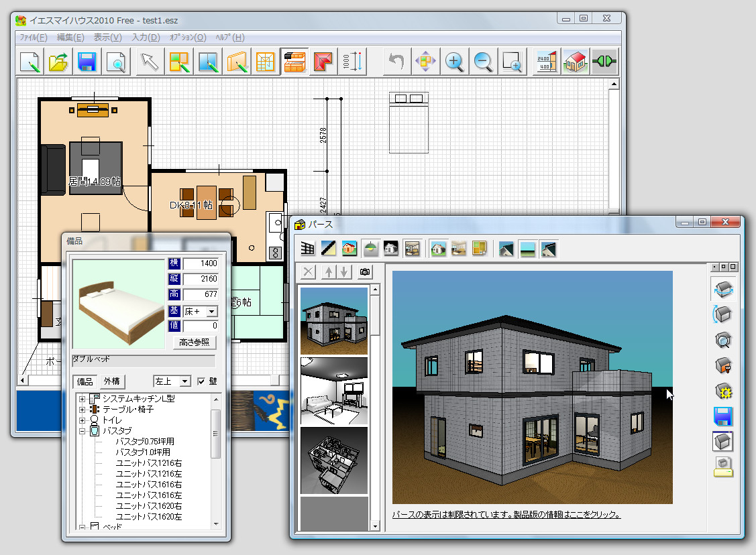
Task: Click the undo arrow in main toolbar
Action: tap(396, 62)
